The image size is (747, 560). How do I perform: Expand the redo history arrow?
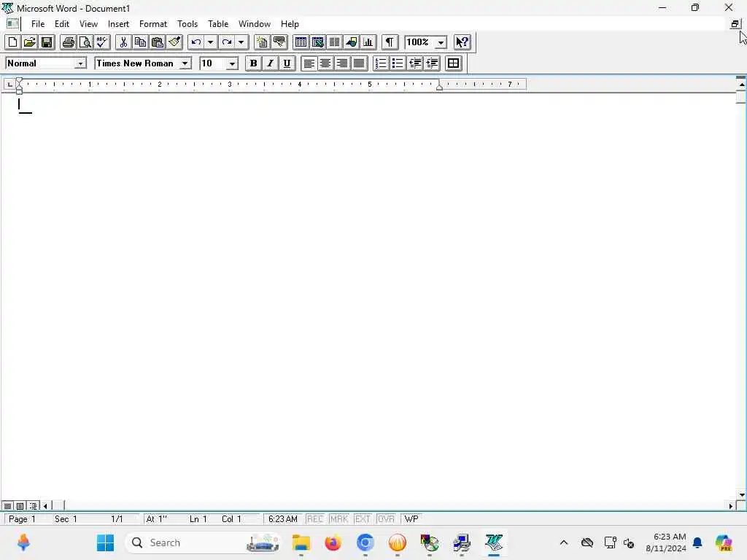[241, 42]
